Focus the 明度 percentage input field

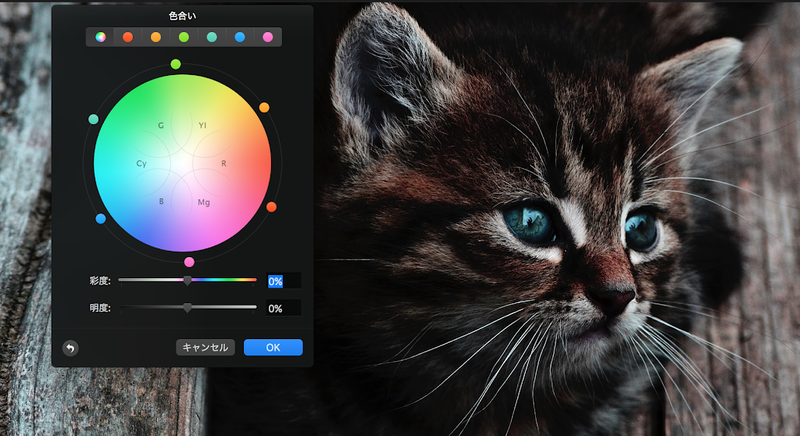tap(283, 309)
